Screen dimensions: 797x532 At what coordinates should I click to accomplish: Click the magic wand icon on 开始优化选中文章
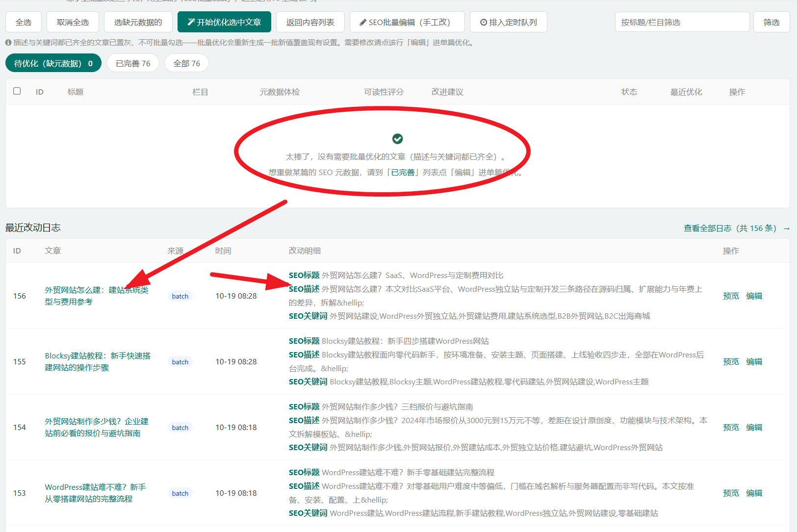[x=191, y=22]
